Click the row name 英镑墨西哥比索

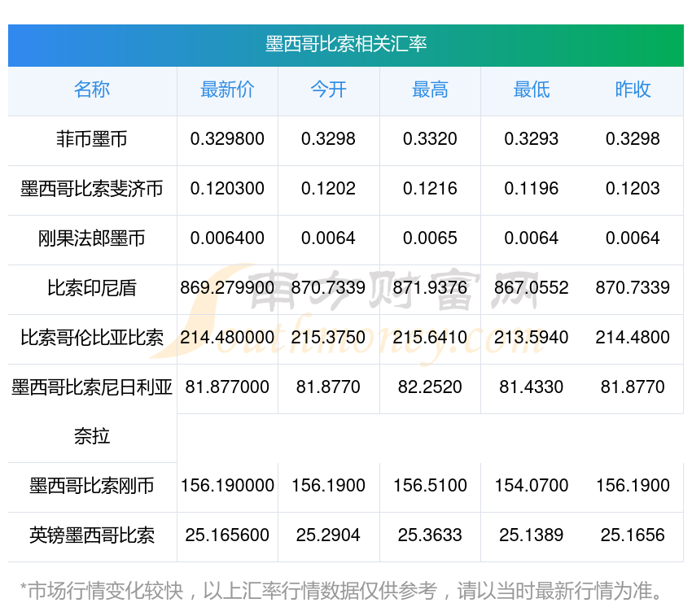click(x=92, y=535)
